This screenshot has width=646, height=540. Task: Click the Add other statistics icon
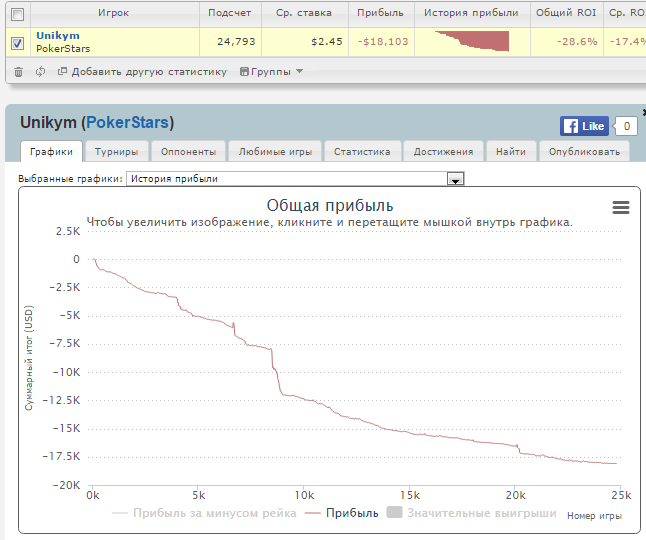62,71
